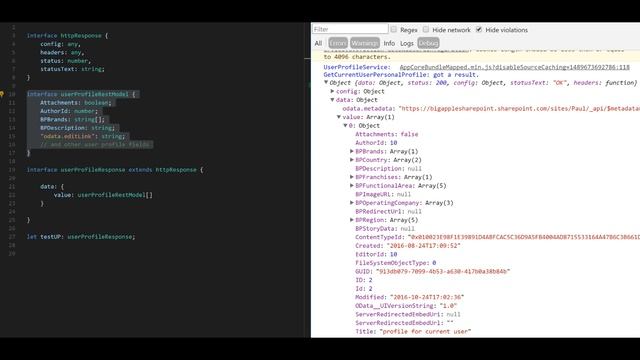Enable the Hide network checkbox
This screenshot has width=640, height=360.
(426, 29)
